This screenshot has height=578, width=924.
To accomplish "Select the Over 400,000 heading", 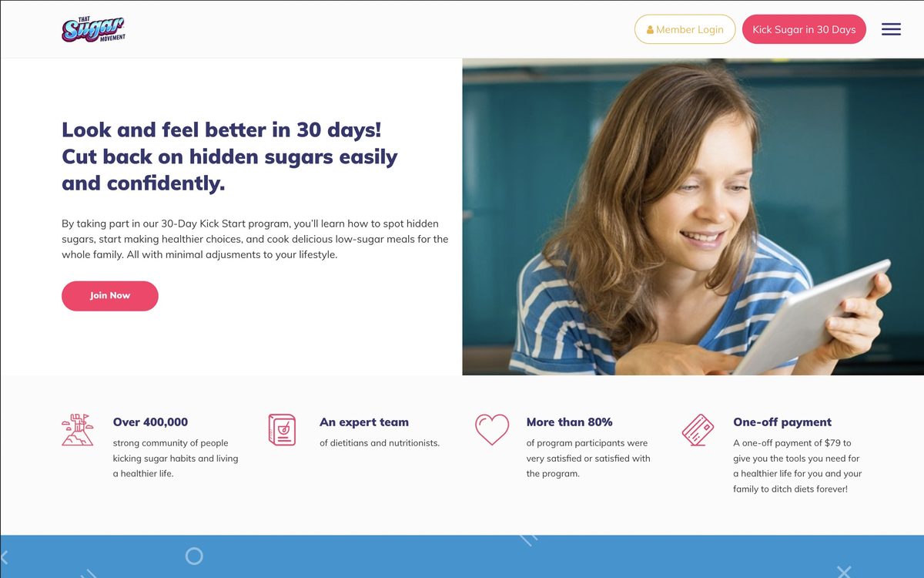I will pos(150,422).
